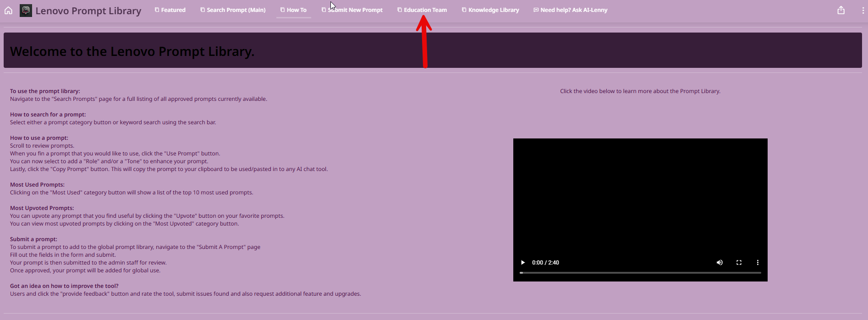Image resolution: width=868 pixels, height=320 pixels.
Task: Click the "Fill out the fields in the form" line
Action: point(63,255)
